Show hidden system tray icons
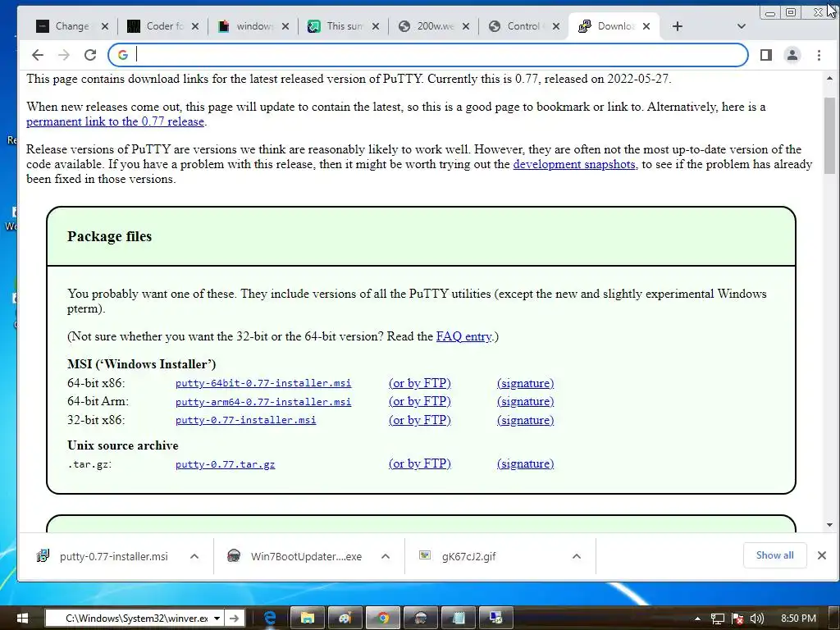840x630 pixels. 697,619
